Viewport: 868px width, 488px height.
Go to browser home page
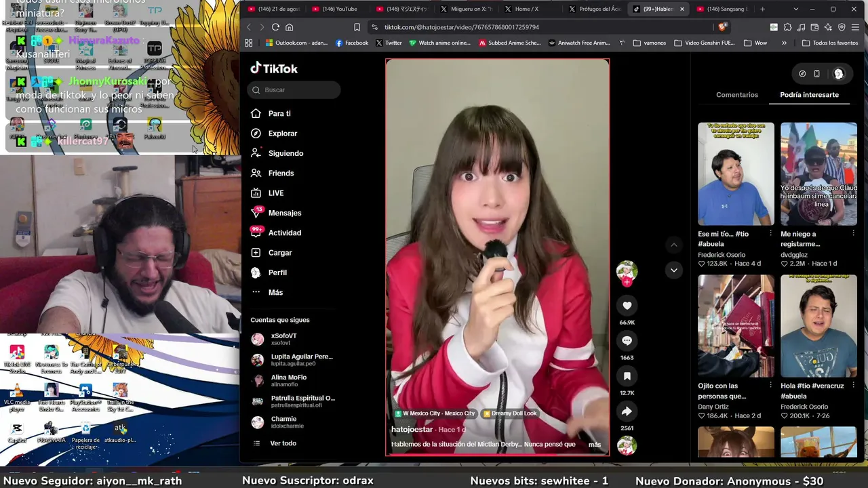[289, 27]
